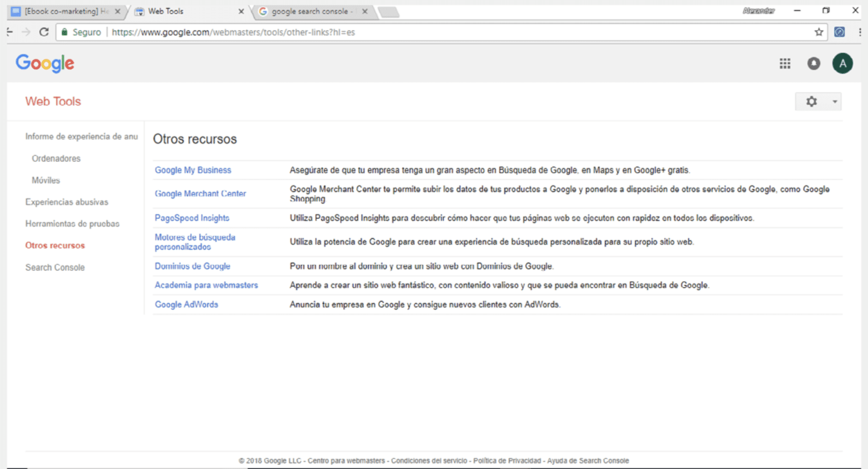This screenshot has height=469, width=868.
Task: Click the browser reload icon
Action: [44, 32]
